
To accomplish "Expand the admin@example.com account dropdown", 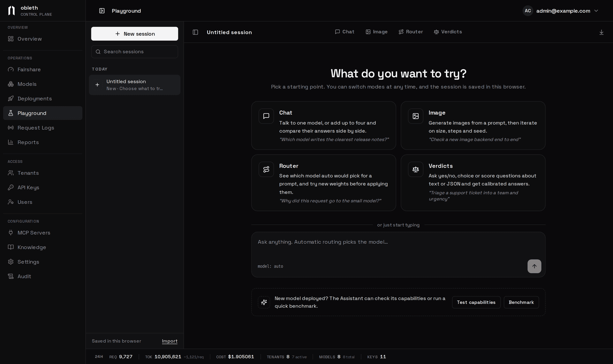I will (561, 11).
